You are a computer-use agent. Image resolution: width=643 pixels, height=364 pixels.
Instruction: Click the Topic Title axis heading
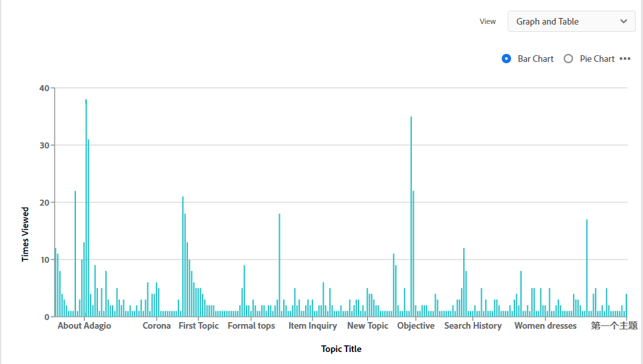341,349
